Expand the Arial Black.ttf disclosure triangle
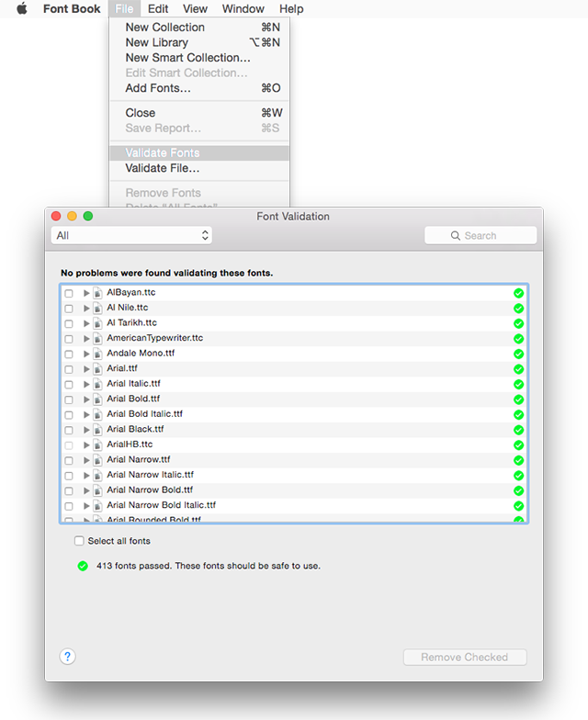588x720 pixels. (x=86, y=430)
